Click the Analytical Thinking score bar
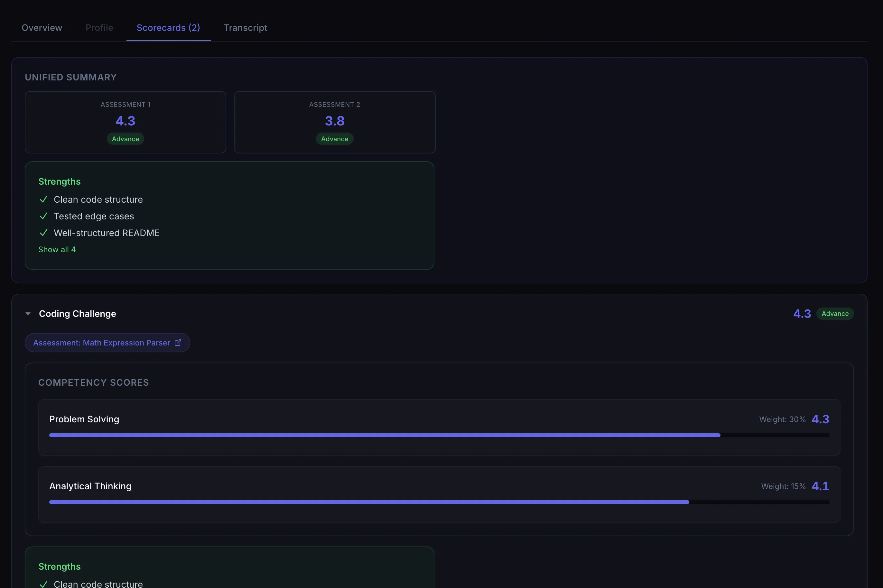 (439, 502)
